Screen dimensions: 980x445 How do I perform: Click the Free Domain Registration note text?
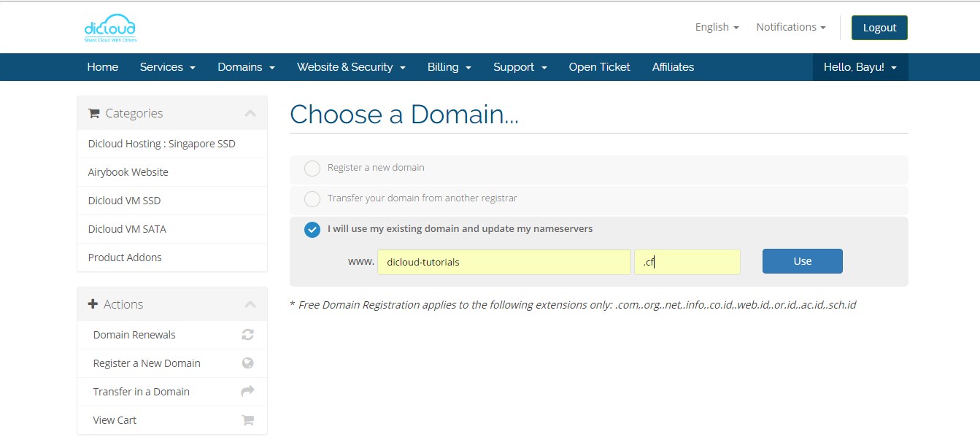[x=573, y=305]
